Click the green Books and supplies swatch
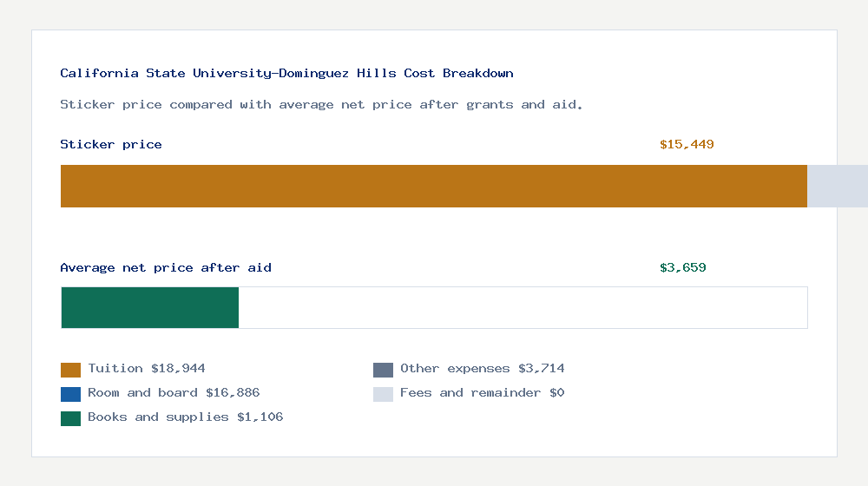Viewport: 868px width, 486px height. 70,418
